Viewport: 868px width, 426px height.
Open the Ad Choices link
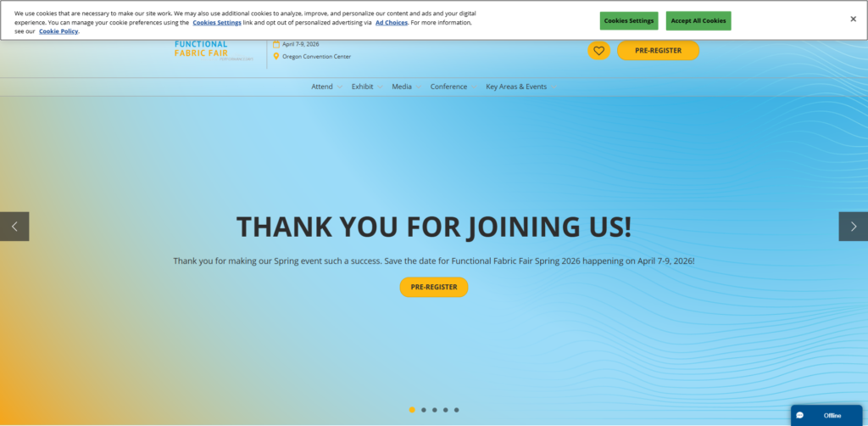(x=392, y=23)
